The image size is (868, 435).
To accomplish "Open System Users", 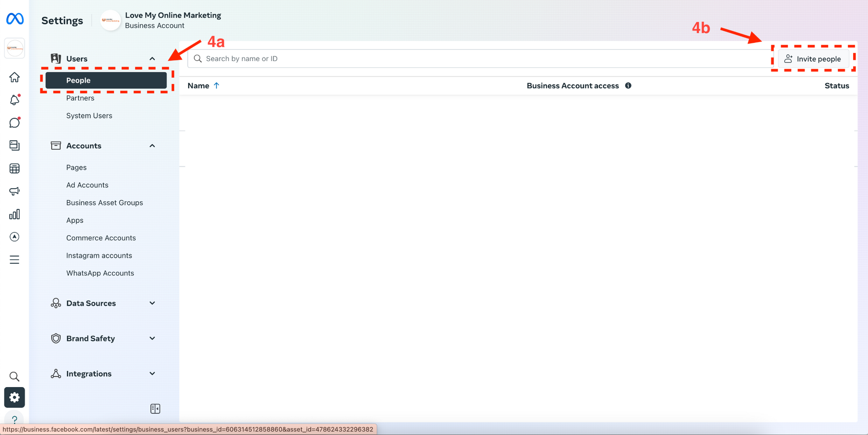I will tap(89, 116).
